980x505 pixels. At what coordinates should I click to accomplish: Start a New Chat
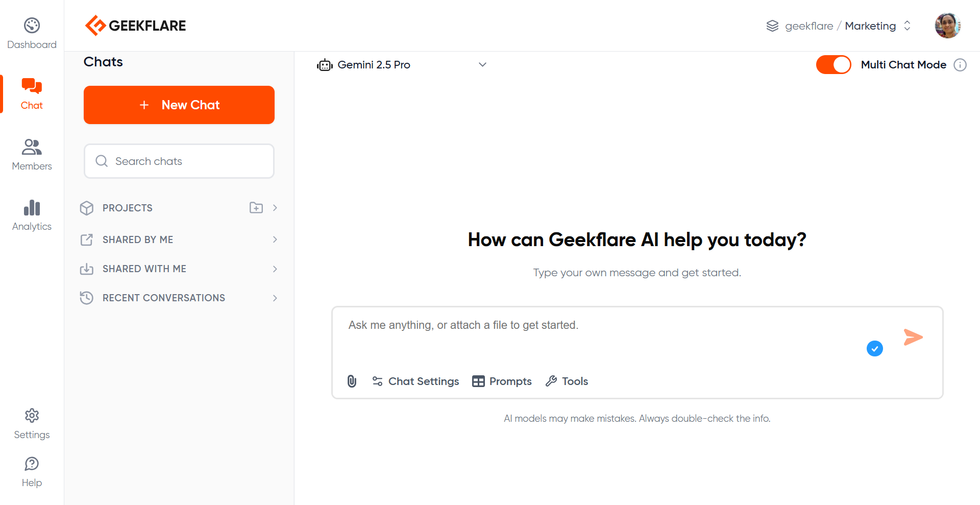click(x=179, y=105)
